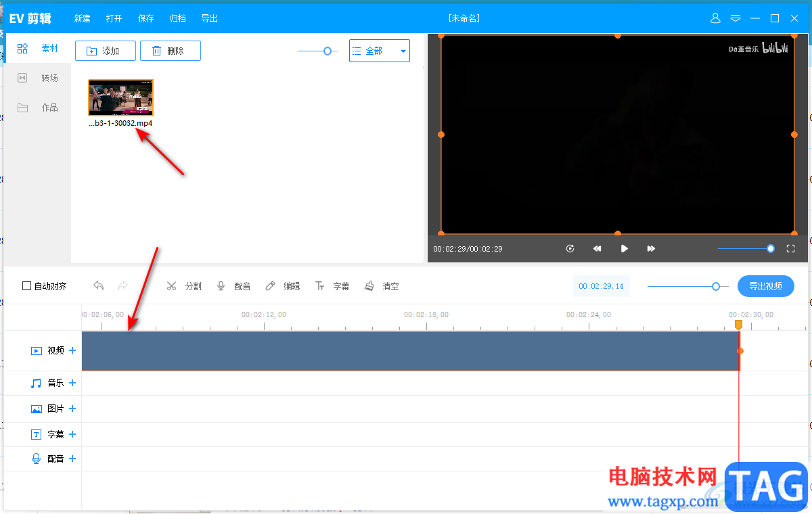Image resolution: width=812 pixels, height=514 pixels.
Task: Click the 删除 button
Action: (171, 51)
